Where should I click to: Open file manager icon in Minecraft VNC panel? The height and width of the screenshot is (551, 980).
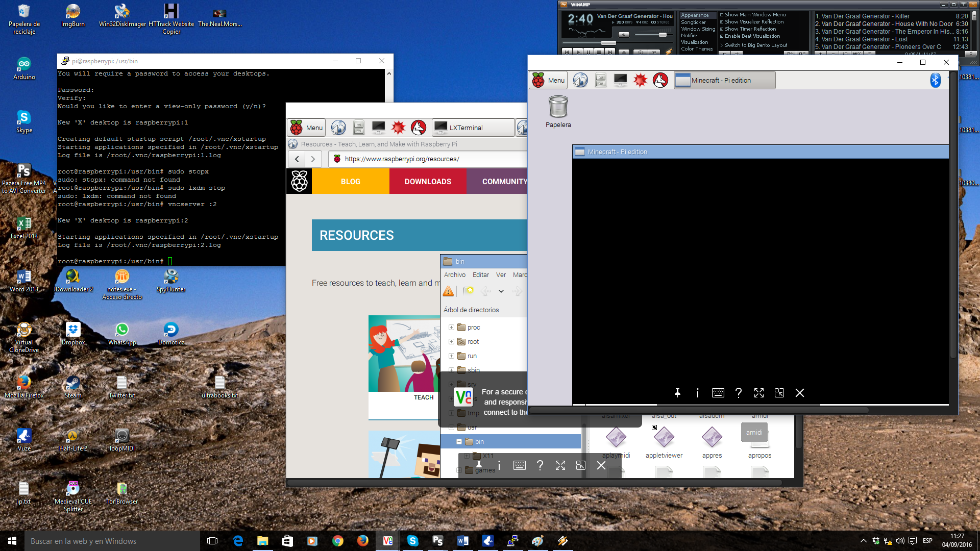tap(601, 80)
